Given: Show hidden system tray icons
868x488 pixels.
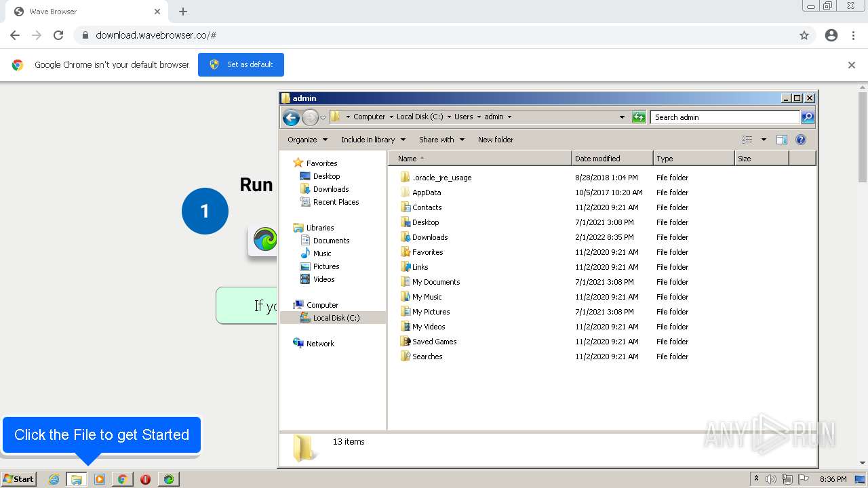Looking at the screenshot, I should tap(756, 479).
